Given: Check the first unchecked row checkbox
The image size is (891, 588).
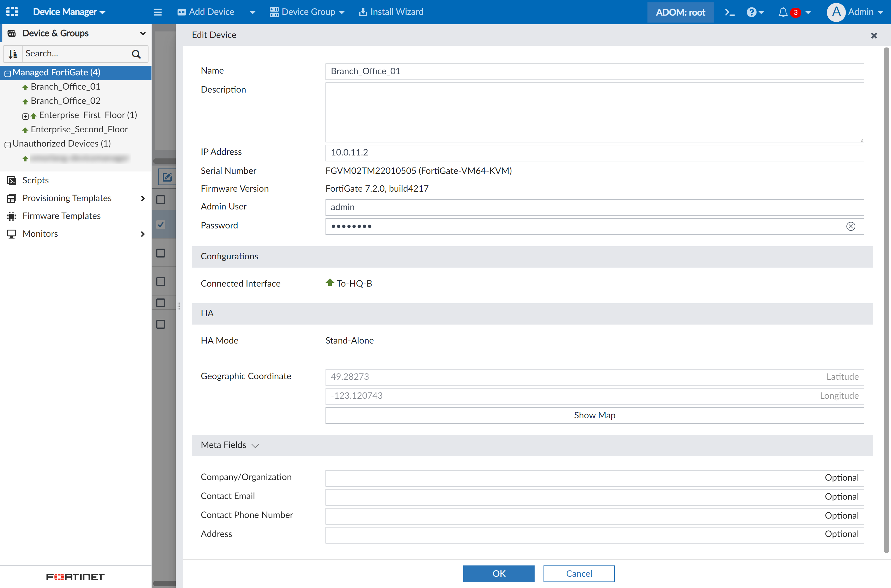Looking at the screenshot, I should (x=161, y=200).
